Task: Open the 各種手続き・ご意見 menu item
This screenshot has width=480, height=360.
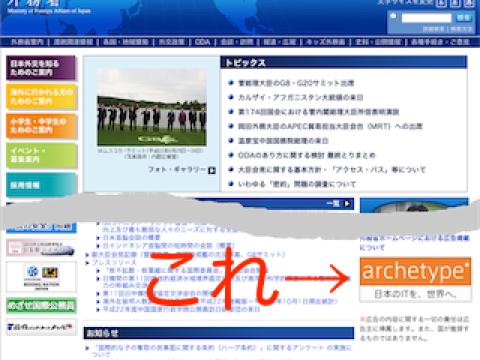Action: tap(440, 42)
